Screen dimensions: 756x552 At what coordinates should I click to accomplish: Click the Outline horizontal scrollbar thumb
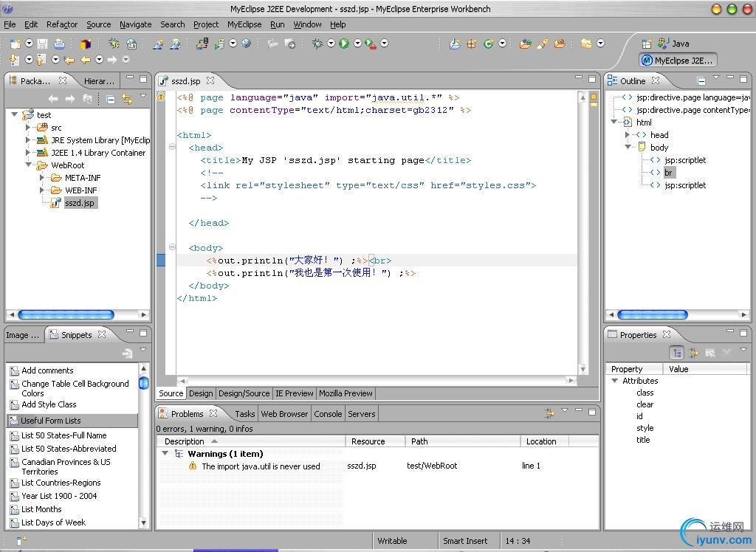click(x=653, y=315)
